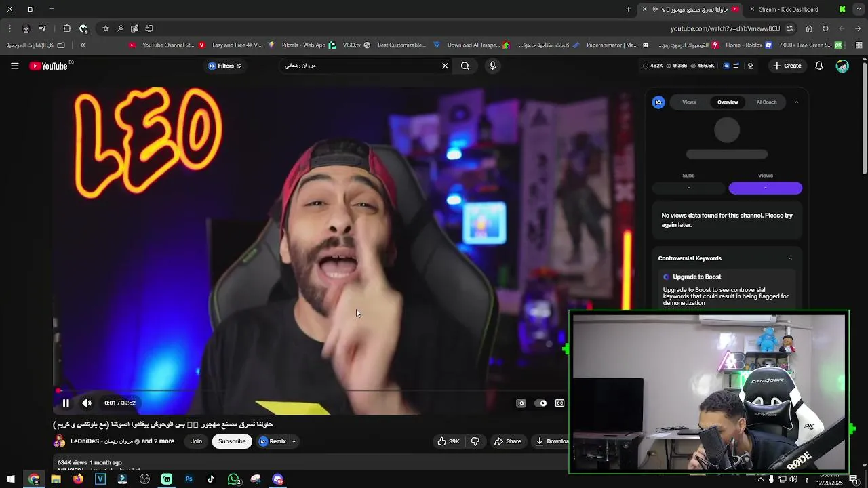Activate voice search microphone
The height and width of the screenshot is (488, 868).
point(492,66)
